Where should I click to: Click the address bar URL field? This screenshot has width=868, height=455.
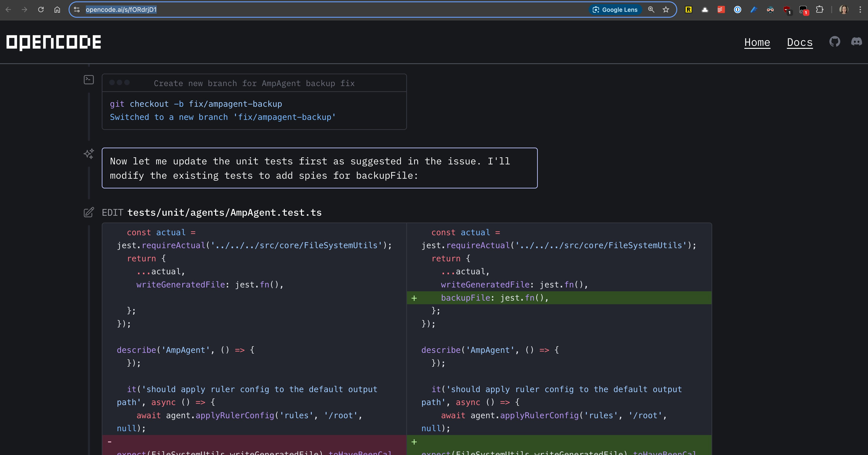click(x=122, y=10)
